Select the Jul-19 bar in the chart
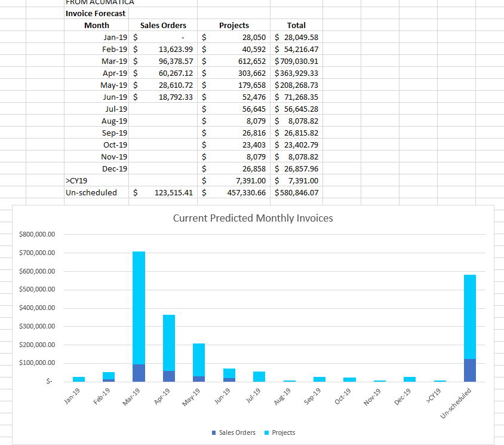504x445 pixels. coord(259,376)
